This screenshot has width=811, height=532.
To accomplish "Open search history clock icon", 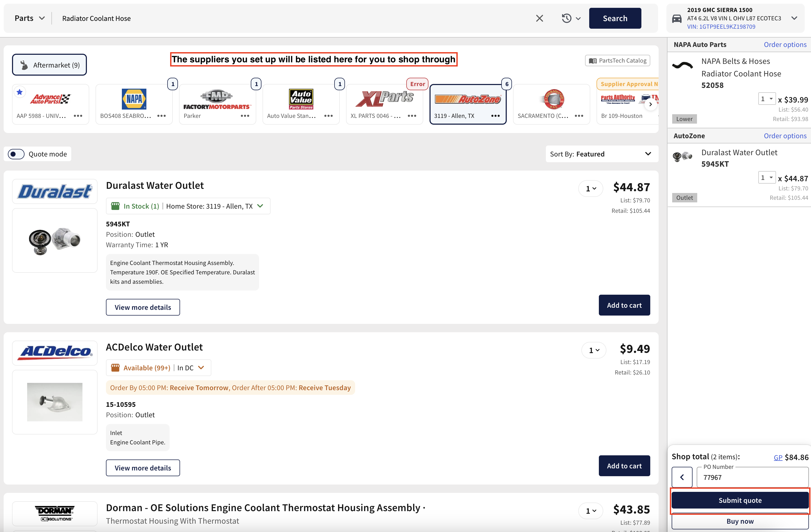I will tap(566, 19).
